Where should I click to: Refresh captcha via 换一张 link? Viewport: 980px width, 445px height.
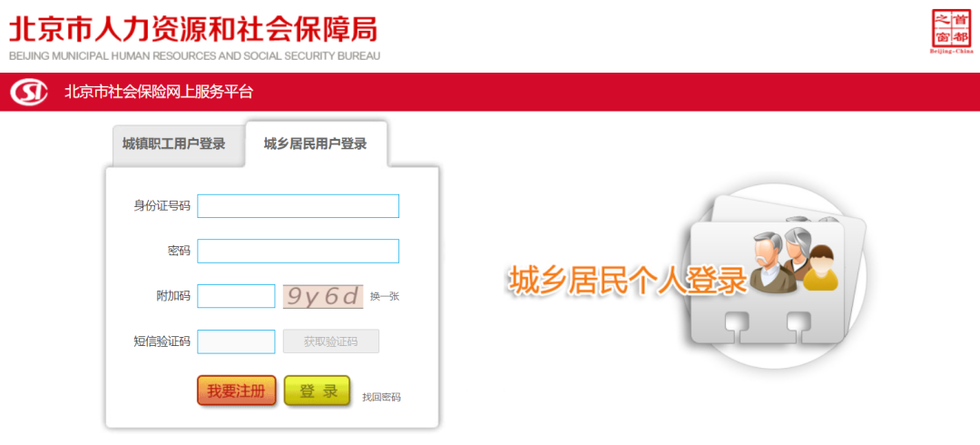pyautogui.click(x=385, y=297)
